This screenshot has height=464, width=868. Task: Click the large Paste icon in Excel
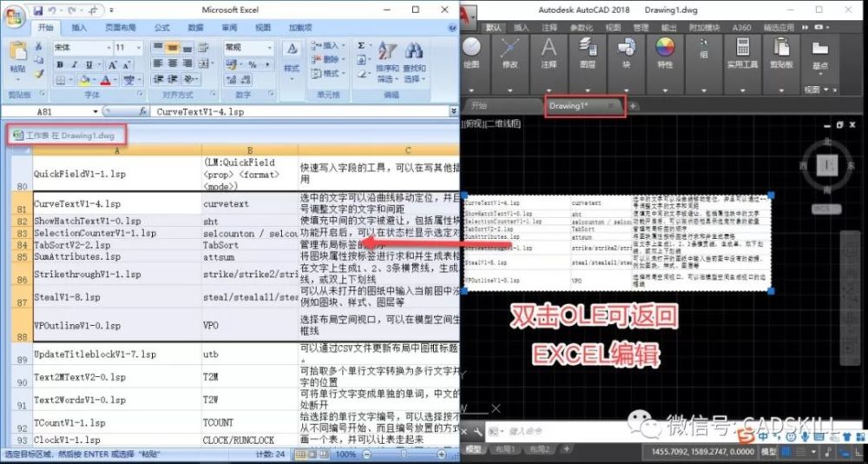click(x=17, y=51)
